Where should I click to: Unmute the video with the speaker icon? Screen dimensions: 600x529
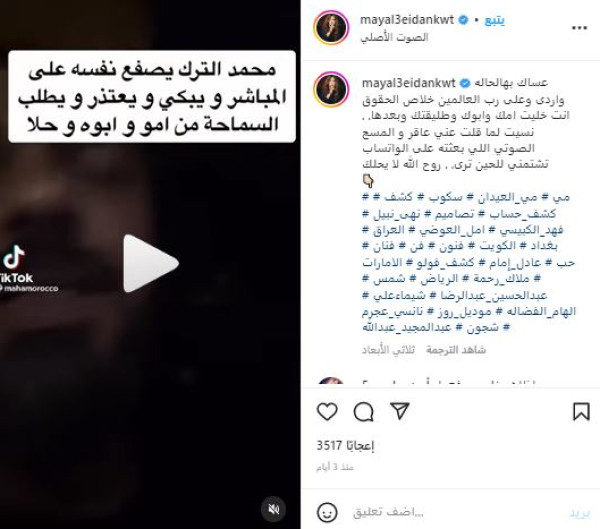(273, 509)
